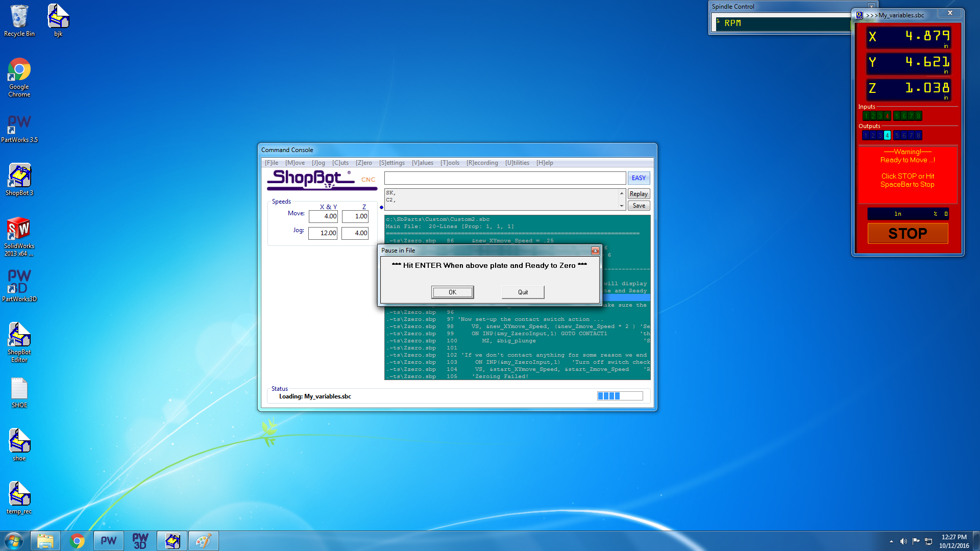Click the command entry input field

(x=505, y=178)
